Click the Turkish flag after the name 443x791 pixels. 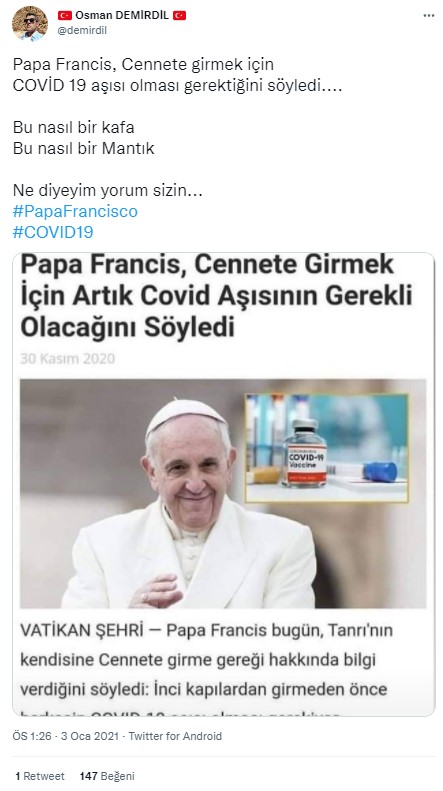180,16
